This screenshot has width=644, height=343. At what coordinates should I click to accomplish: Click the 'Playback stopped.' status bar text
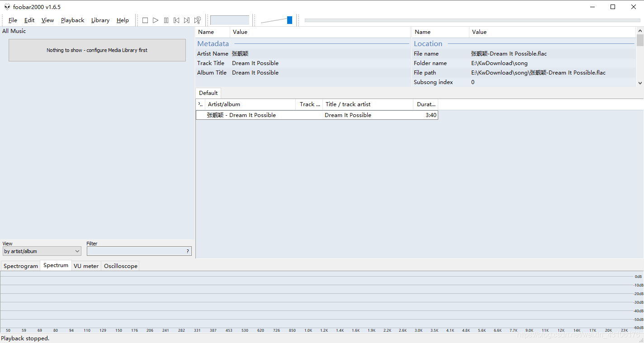pyautogui.click(x=25, y=338)
